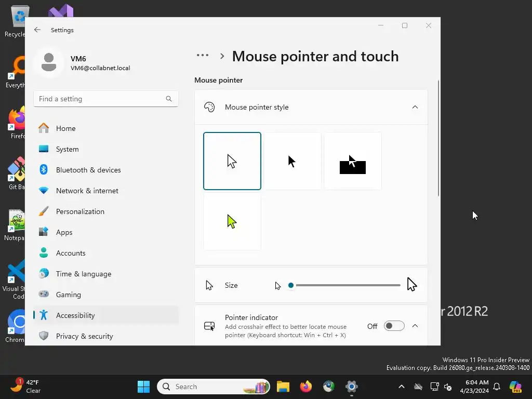Open Gaming settings category
Screen dimensions: 532x399
106,295
